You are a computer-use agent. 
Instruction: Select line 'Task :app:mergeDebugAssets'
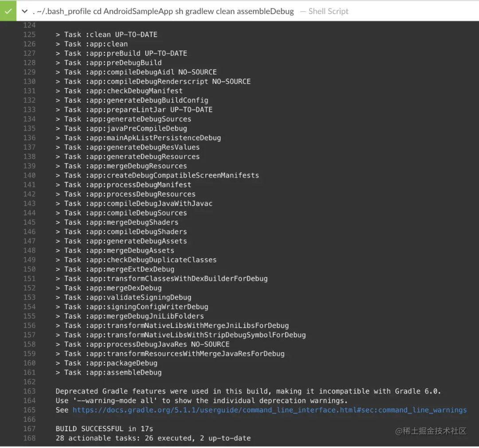[115, 250]
